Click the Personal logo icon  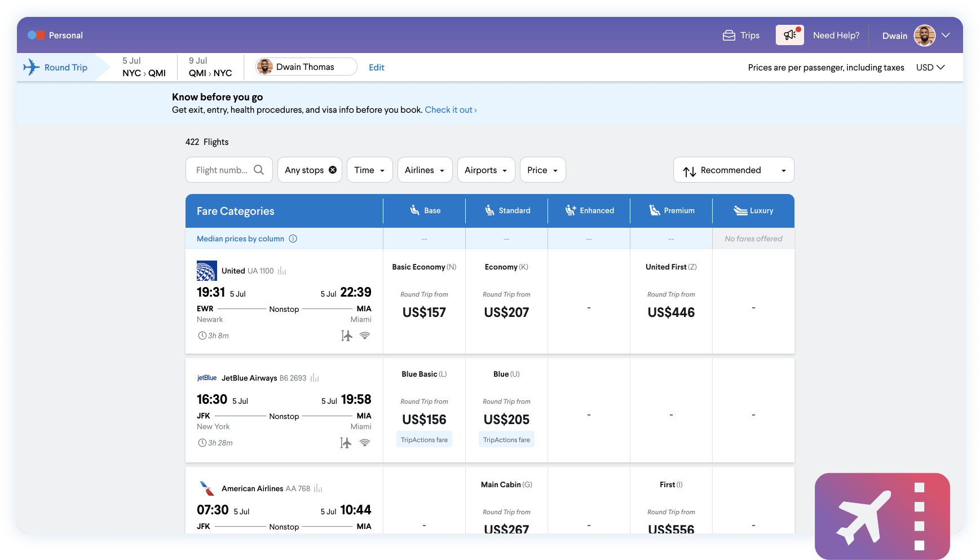pyautogui.click(x=36, y=35)
